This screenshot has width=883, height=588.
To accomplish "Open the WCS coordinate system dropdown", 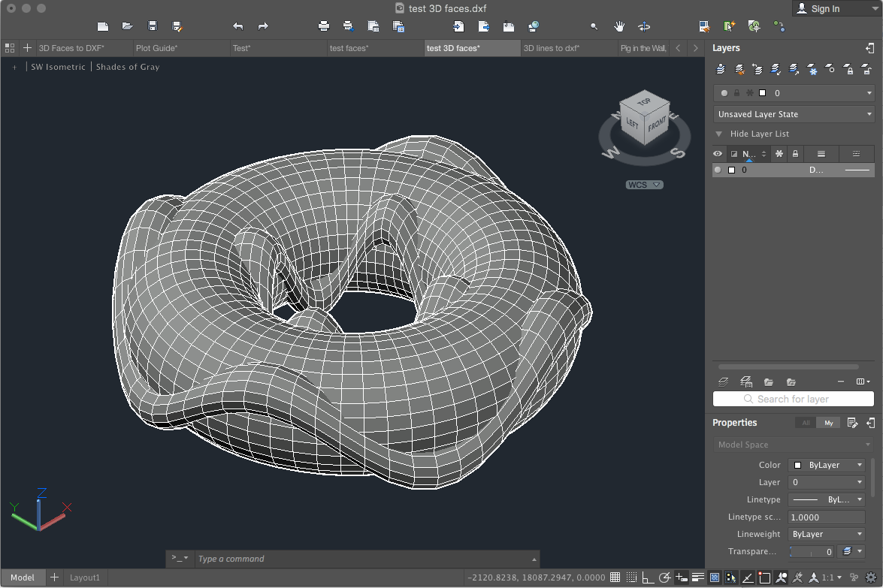I will point(644,185).
